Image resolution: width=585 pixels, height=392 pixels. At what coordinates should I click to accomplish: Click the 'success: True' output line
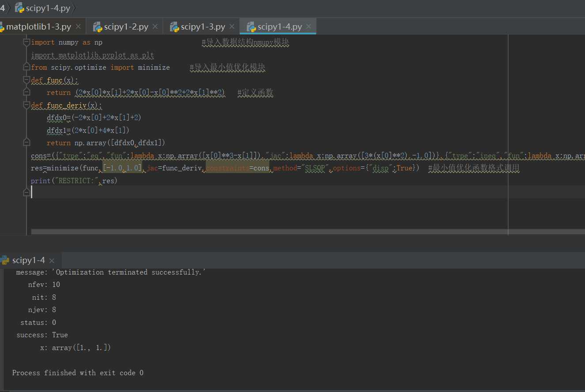click(42, 335)
